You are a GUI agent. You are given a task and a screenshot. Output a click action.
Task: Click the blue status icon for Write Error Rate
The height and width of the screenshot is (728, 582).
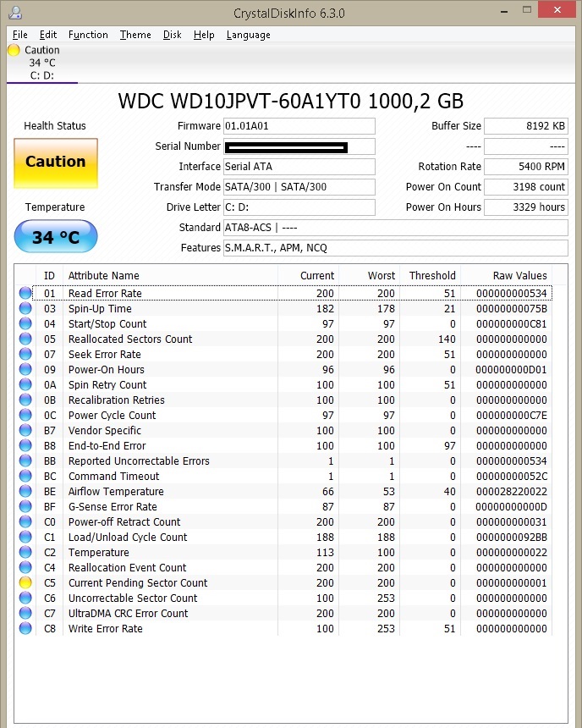point(25,629)
